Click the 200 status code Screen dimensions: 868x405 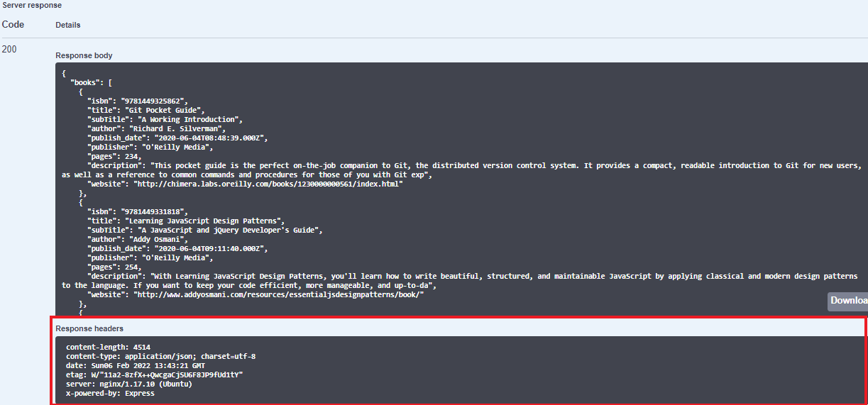(x=9, y=50)
